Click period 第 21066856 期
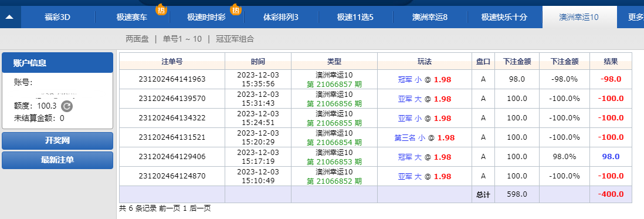Screen dimensions: 644x219 334,103
